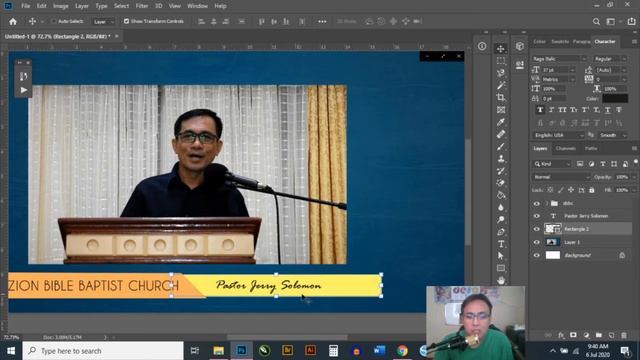Select the Hand tool

tap(501, 280)
